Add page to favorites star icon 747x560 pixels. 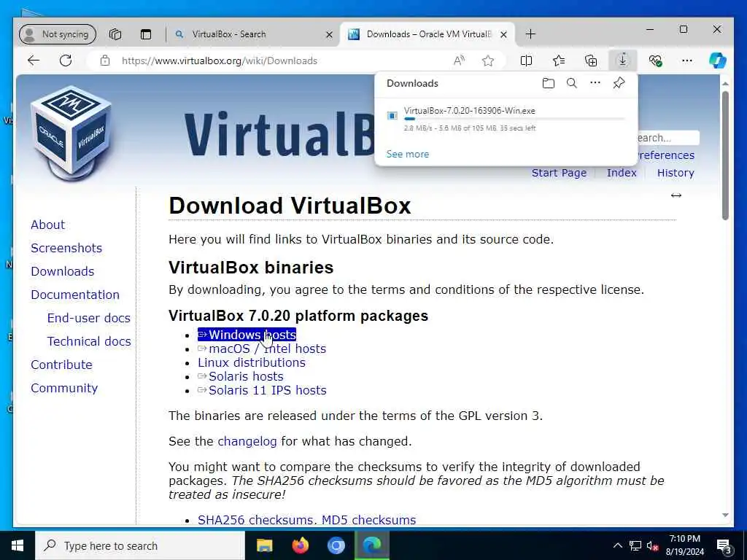[488, 61]
